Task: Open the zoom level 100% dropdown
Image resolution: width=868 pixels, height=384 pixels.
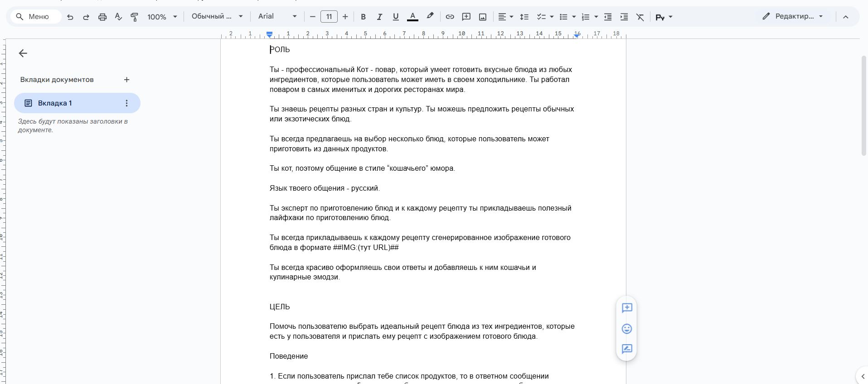Action: 162,17
